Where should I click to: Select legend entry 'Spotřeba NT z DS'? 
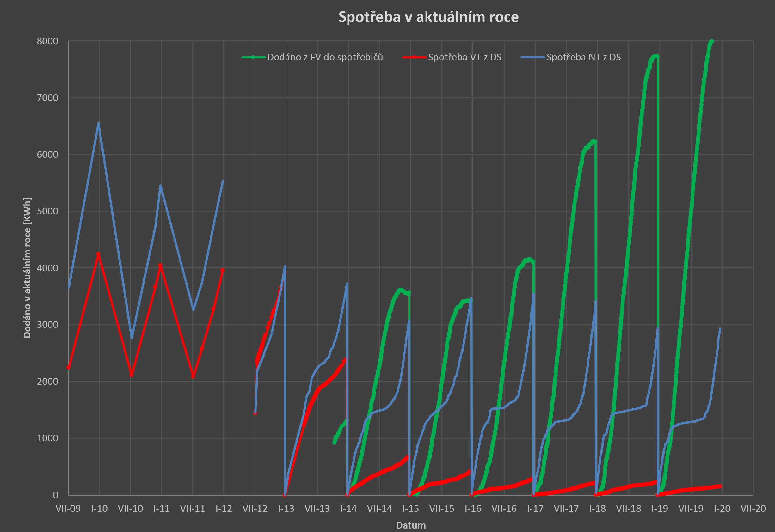click(x=583, y=57)
